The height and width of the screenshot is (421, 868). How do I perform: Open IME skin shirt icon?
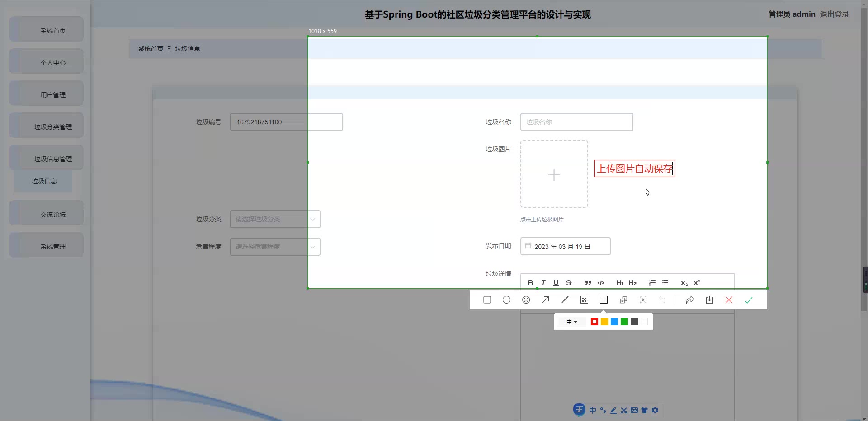click(645, 410)
